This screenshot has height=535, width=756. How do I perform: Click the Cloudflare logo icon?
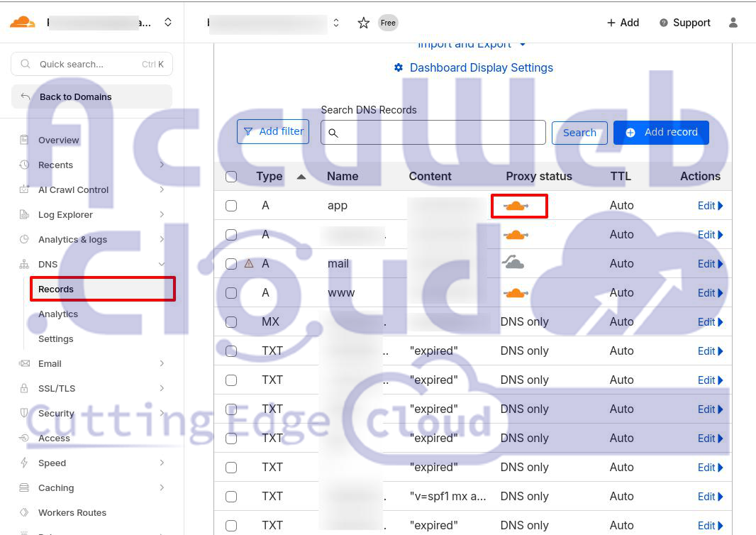point(23,22)
